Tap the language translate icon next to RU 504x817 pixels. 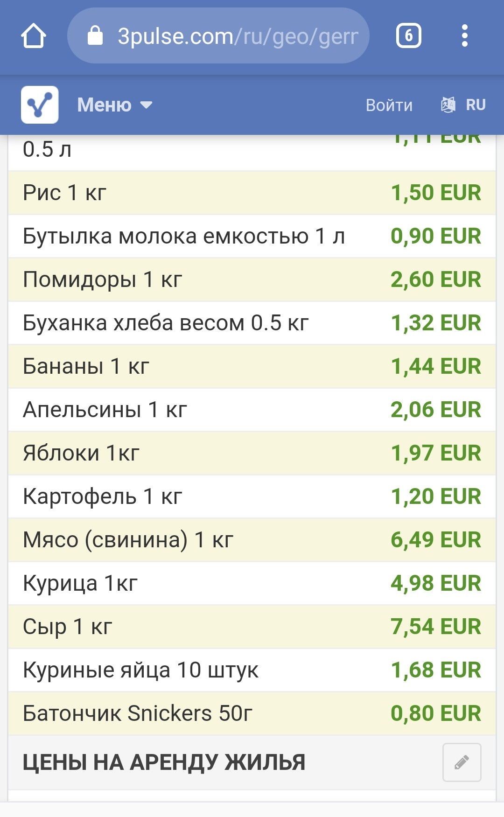click(448, 105)
